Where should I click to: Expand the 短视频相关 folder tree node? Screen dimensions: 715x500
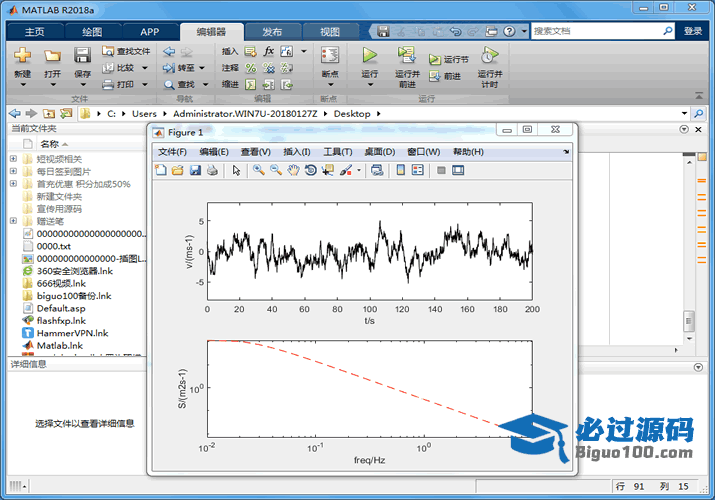(13, 158)
